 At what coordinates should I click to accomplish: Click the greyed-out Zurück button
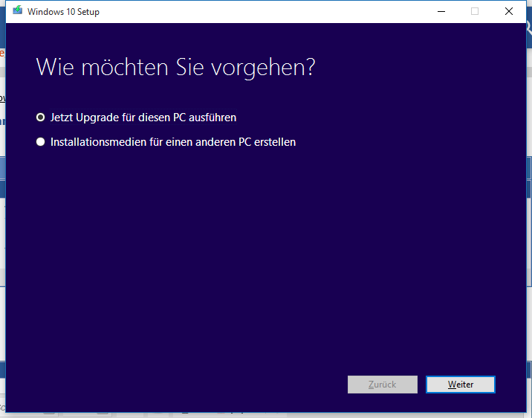point(383,385)
